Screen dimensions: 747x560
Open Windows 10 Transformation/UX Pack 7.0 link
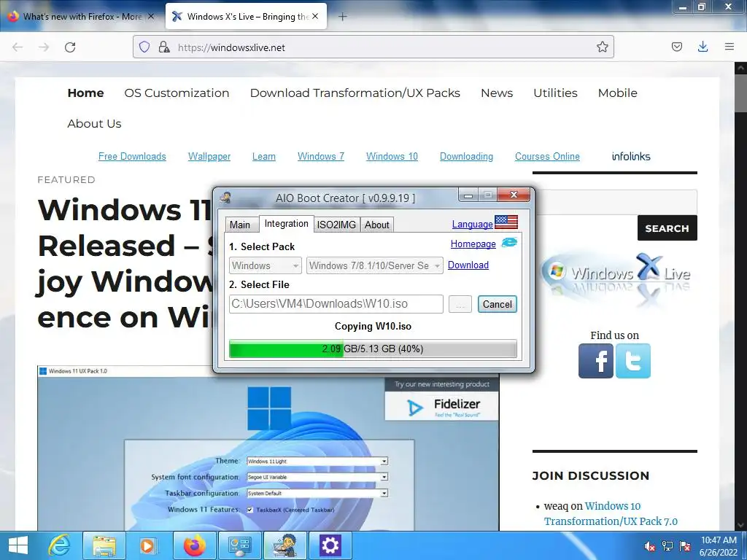pyautogui.click(x=611, y=514)
